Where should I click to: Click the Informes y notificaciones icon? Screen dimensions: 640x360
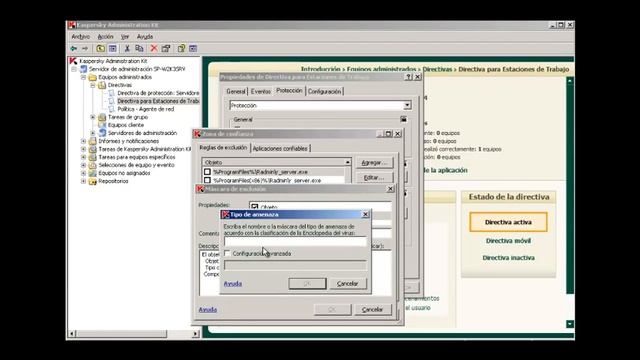click(x=93, y=141)
